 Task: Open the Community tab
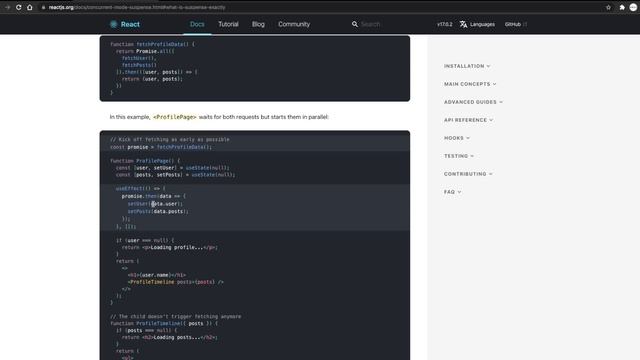294,24
